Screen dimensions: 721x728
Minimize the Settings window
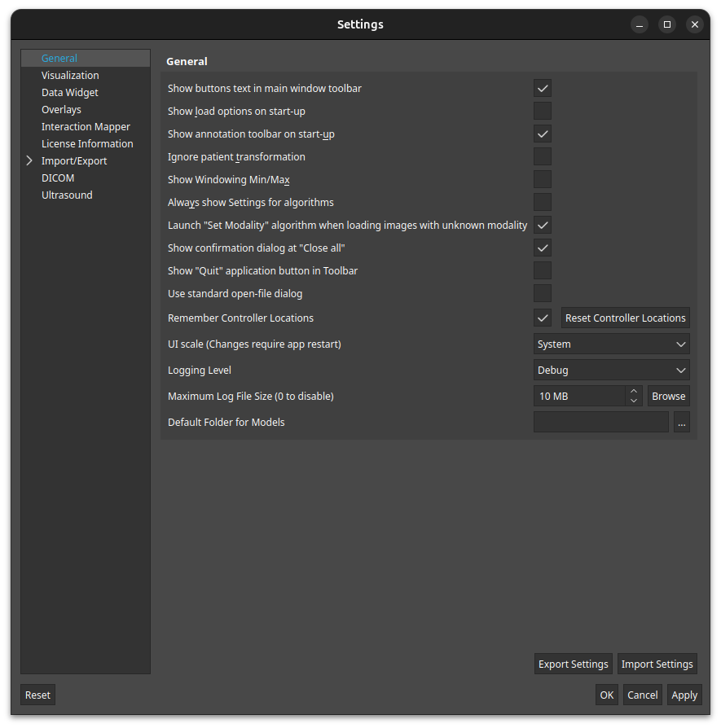click(x=640, y=24)
